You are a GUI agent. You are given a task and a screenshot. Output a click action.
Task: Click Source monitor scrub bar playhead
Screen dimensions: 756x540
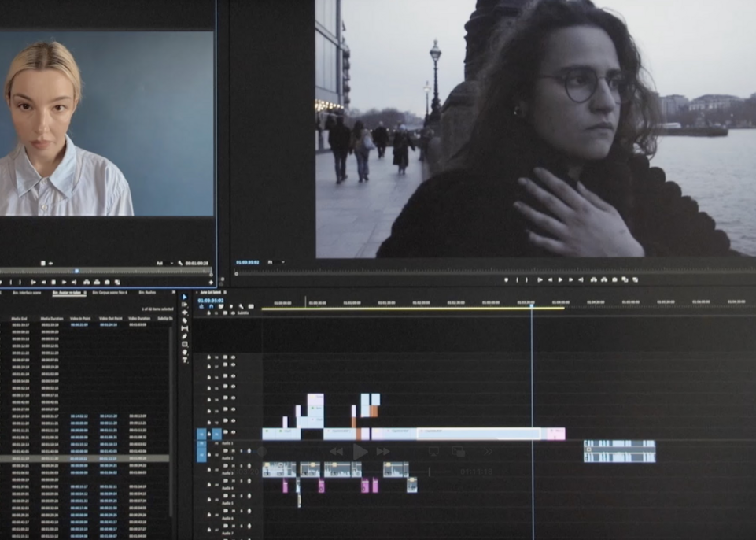click(76, 272)
